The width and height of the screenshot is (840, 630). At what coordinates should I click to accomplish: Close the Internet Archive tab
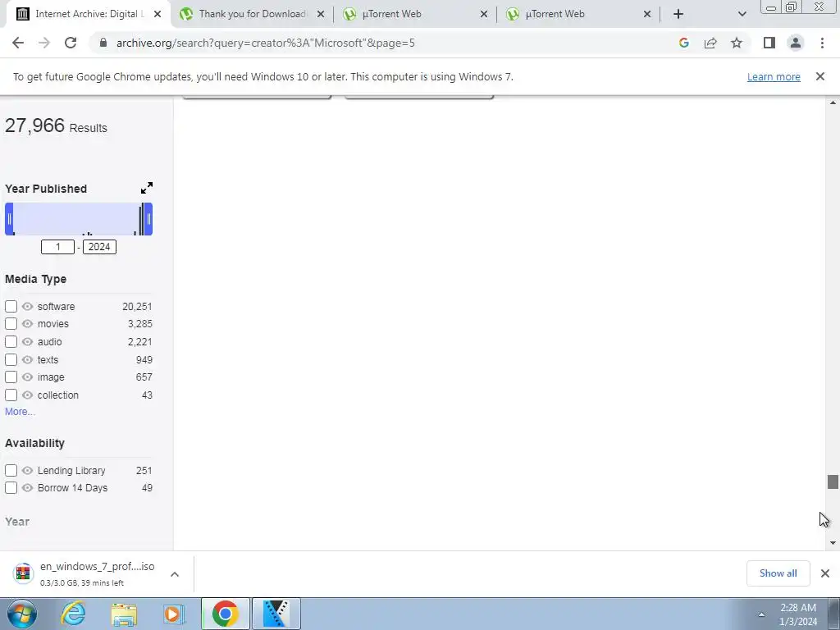[x=157, y=14]
